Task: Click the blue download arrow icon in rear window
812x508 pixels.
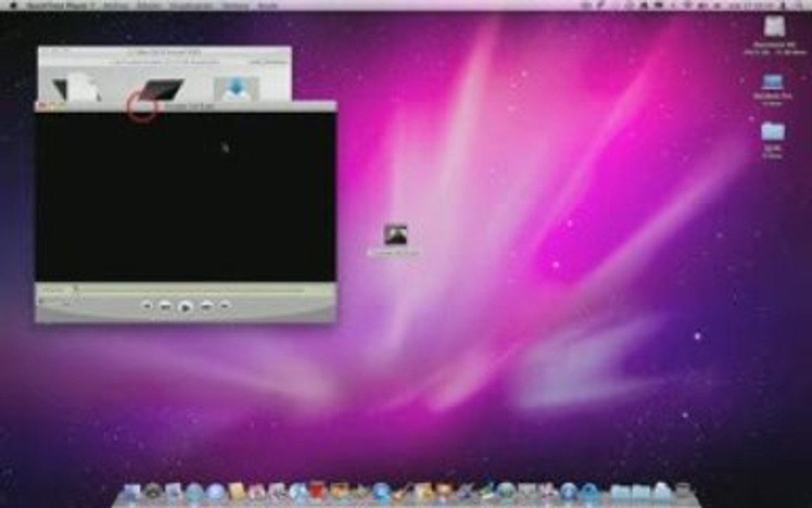Action: 236,88
